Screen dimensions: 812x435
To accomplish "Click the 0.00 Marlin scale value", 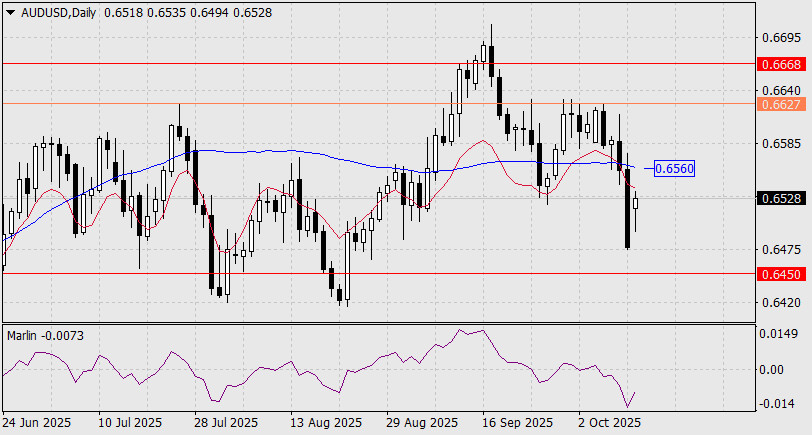I will click(772, 370).
